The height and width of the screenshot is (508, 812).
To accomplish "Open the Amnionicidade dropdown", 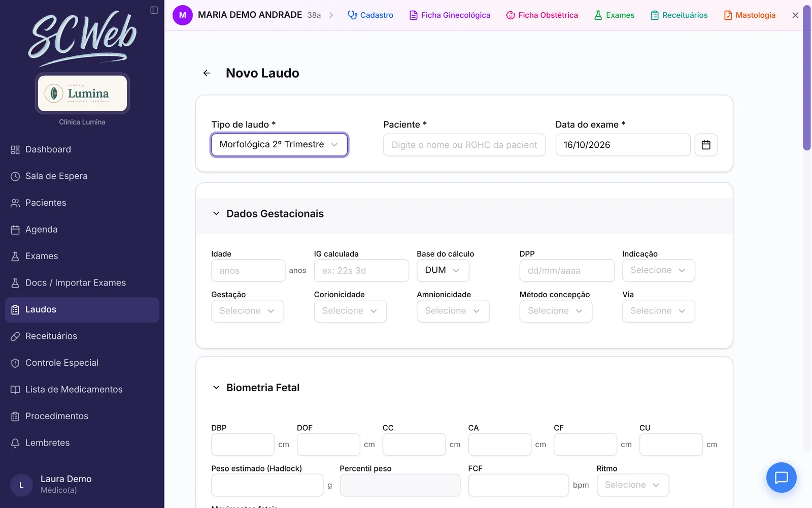I will point(453,311).
